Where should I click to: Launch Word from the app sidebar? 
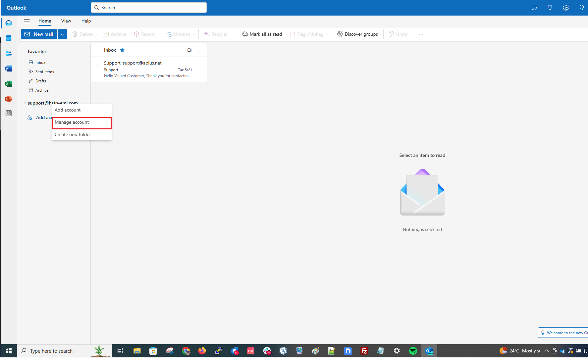point(9,68)
